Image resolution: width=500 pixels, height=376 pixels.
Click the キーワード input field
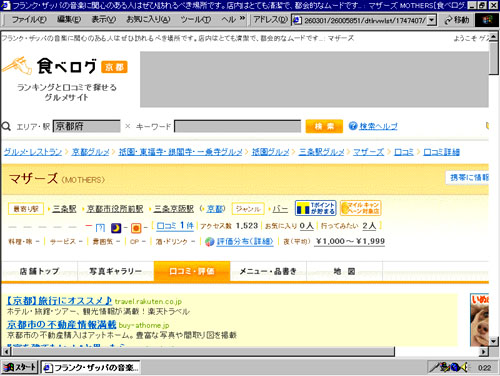pos(237,126)
